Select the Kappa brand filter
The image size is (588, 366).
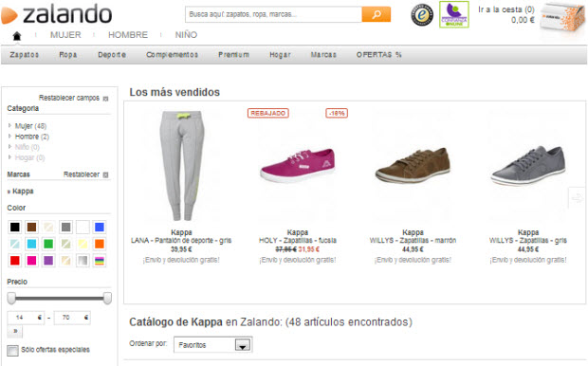click(x=23, y=192)
